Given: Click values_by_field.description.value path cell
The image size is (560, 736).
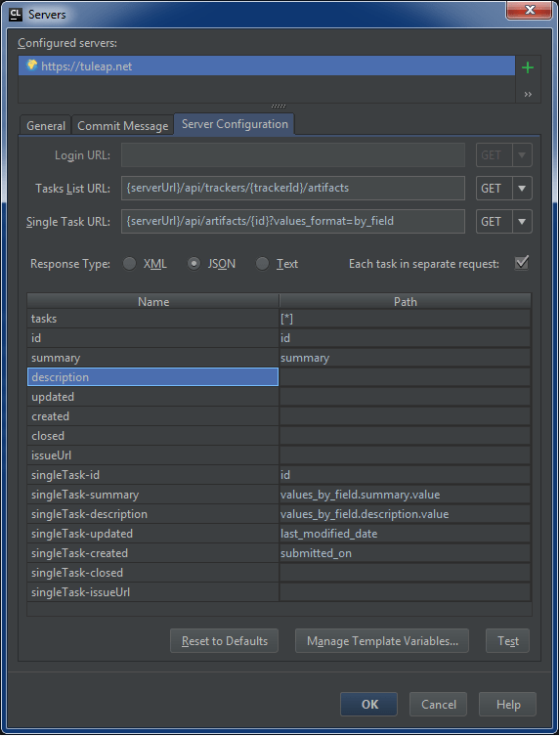Looking at the screenshot, I should 406,514.
